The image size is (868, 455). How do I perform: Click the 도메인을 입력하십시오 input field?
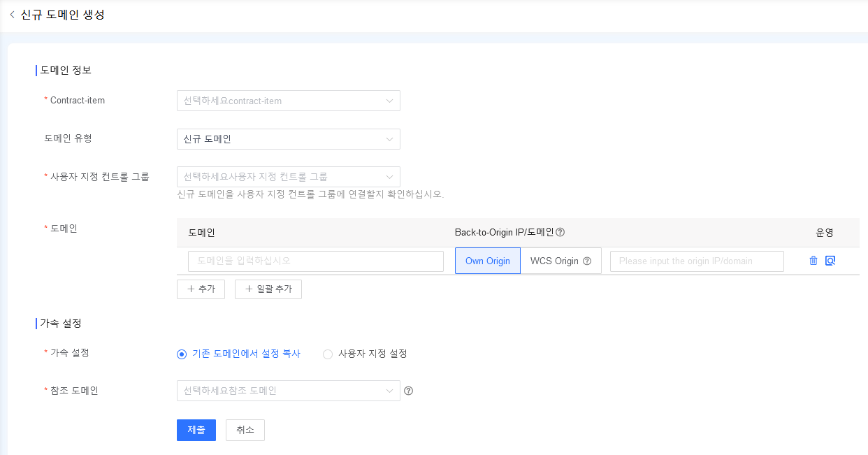(315, 261)
